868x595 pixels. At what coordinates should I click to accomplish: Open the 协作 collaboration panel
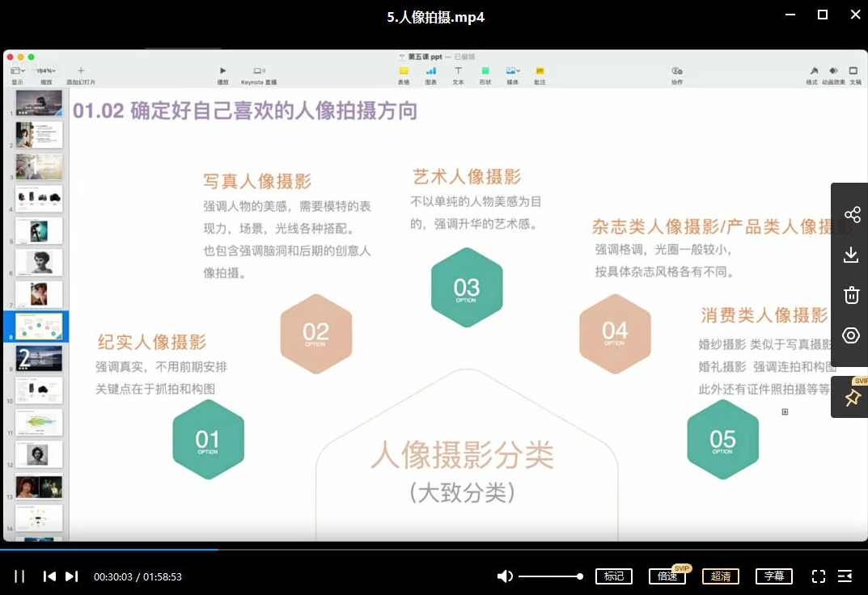tap(676, 71)
